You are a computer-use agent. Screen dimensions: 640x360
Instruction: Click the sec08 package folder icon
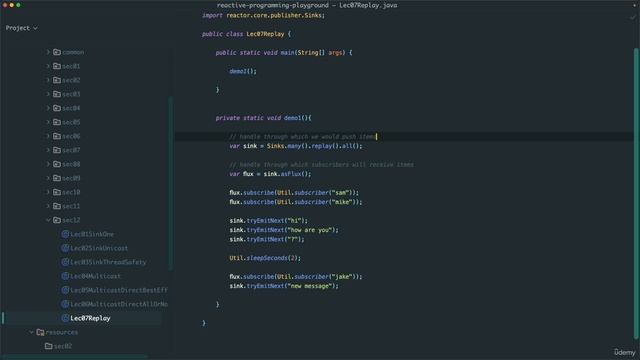pyautogui.click(x=57, y=164)
